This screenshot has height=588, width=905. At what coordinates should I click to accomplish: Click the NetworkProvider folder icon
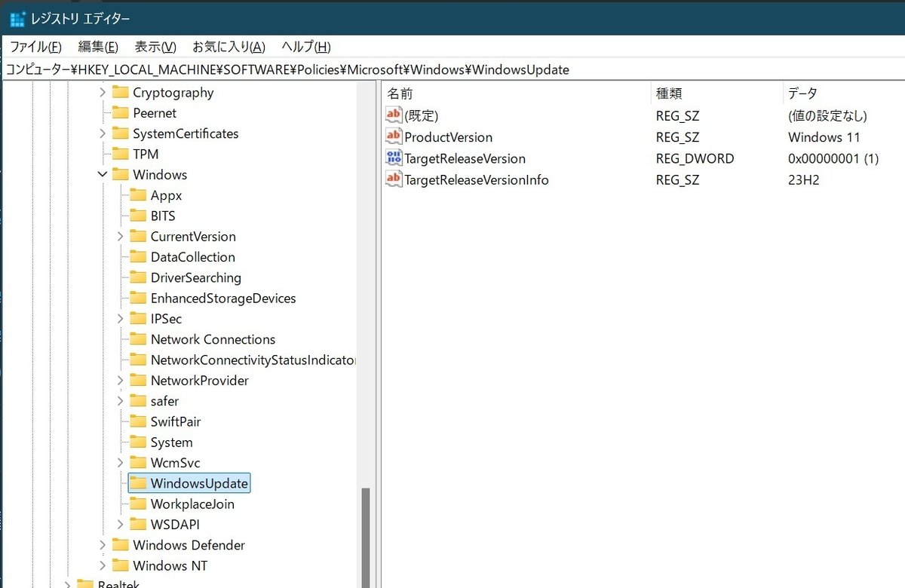(138, 381)
